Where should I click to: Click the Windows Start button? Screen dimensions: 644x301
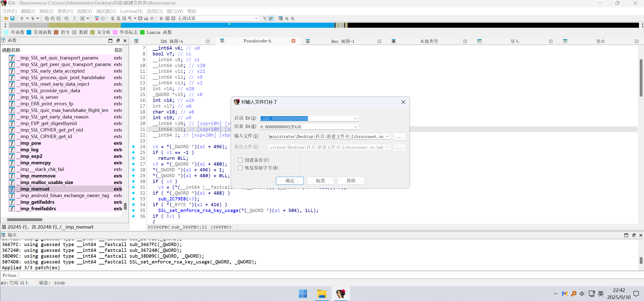click(x=303, y=294)
